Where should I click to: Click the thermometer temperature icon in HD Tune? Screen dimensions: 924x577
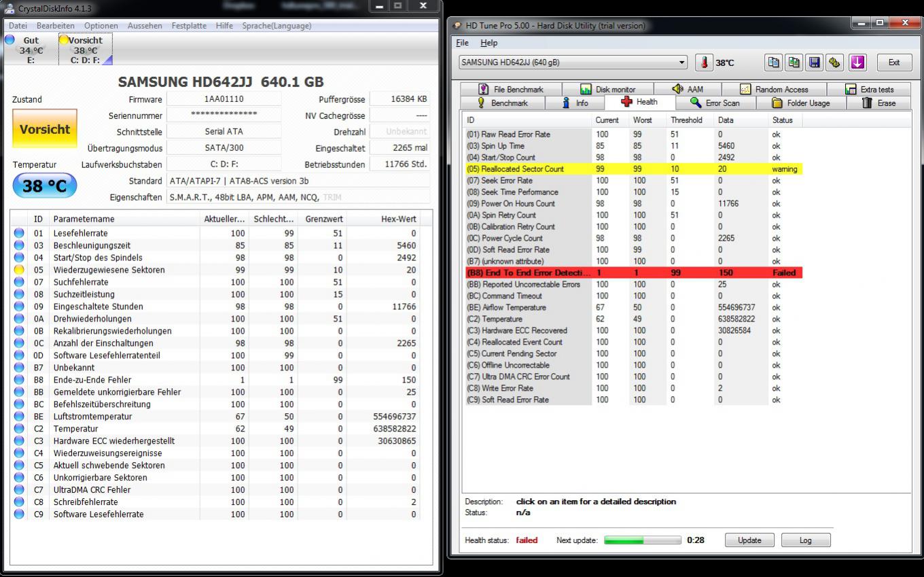click(704, 63)
